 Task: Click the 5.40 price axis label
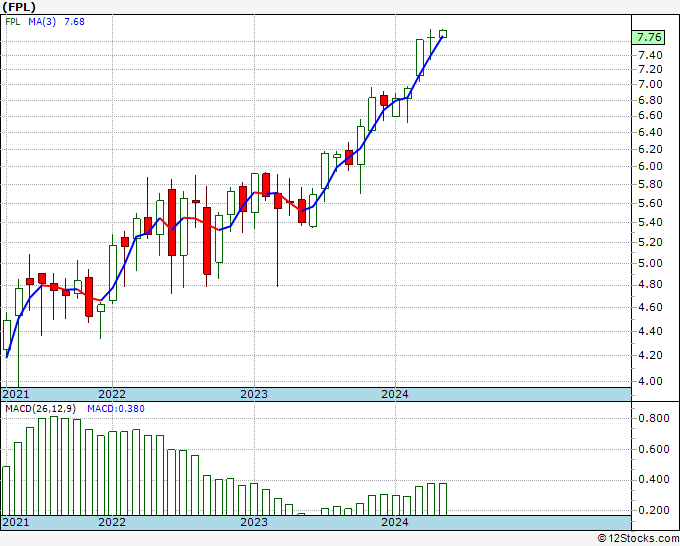(650, 222)
